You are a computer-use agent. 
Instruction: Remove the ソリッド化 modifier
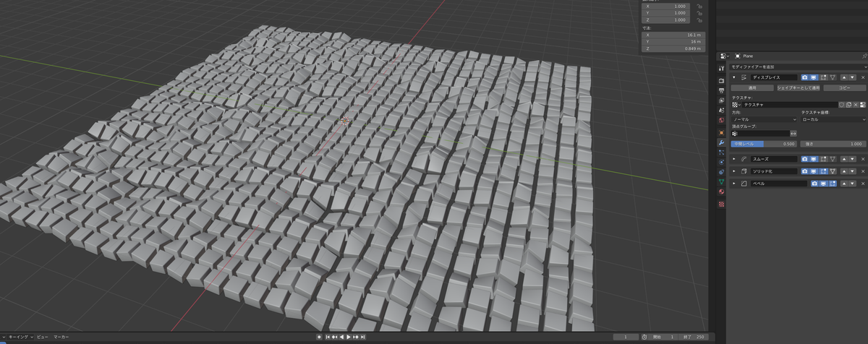coord(863,171)
